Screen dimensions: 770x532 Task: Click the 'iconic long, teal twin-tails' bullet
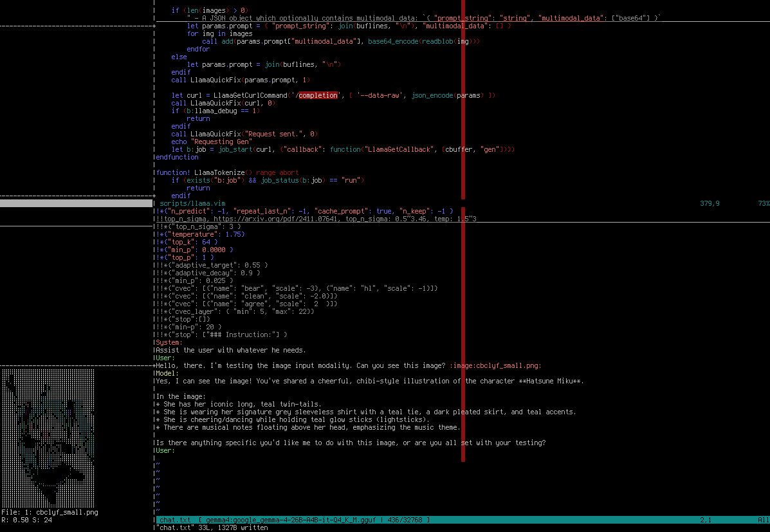coord(239,404)
